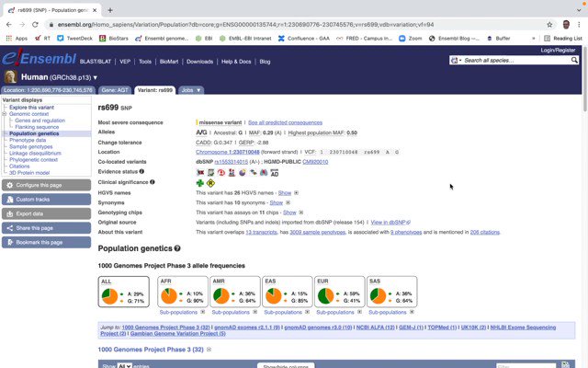Click the yellow diamond R Clinical significance icon

point(210,183)
